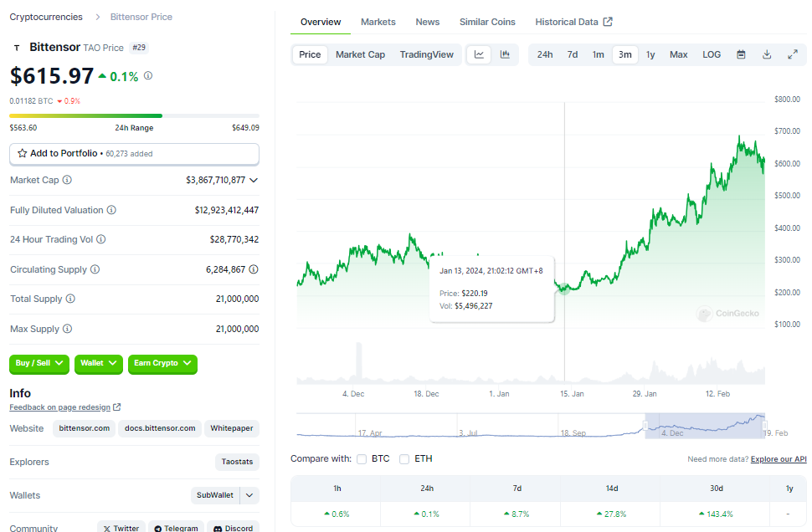
Task: Select the 1y time range
Action: [x=650, y=54]
